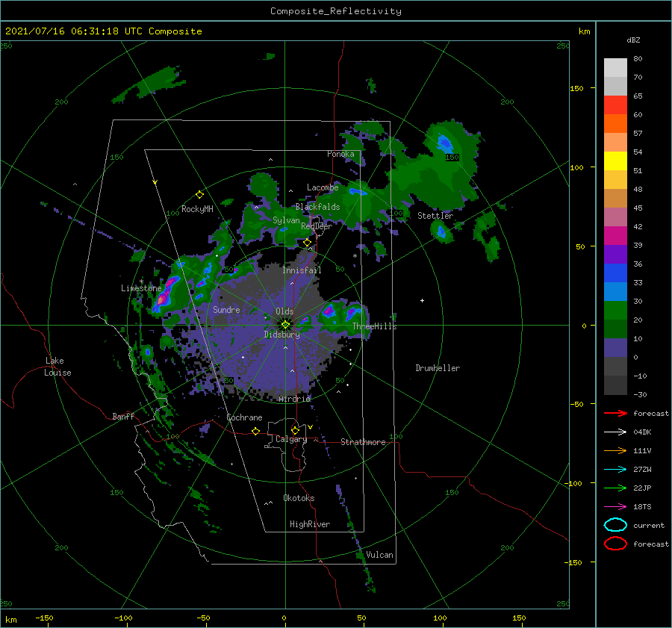Screen dimensions: 672x628
Task: Click the ThreeHills city label
Action: 375,326
